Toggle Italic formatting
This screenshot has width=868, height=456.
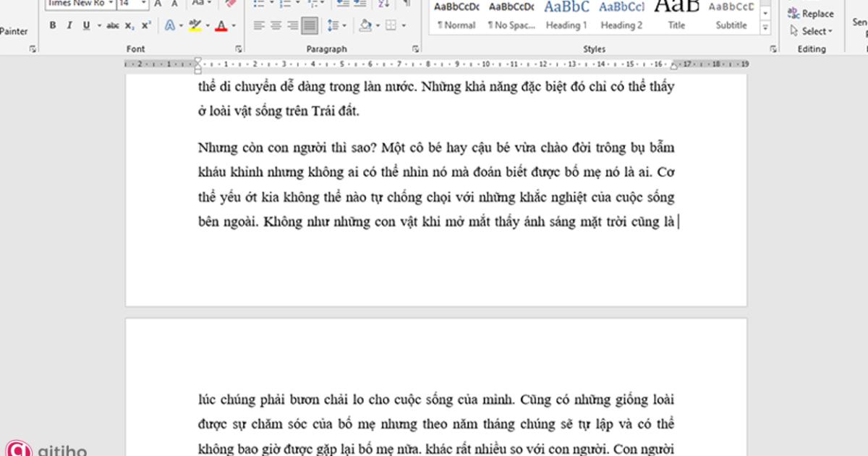[x=69, y=25]
